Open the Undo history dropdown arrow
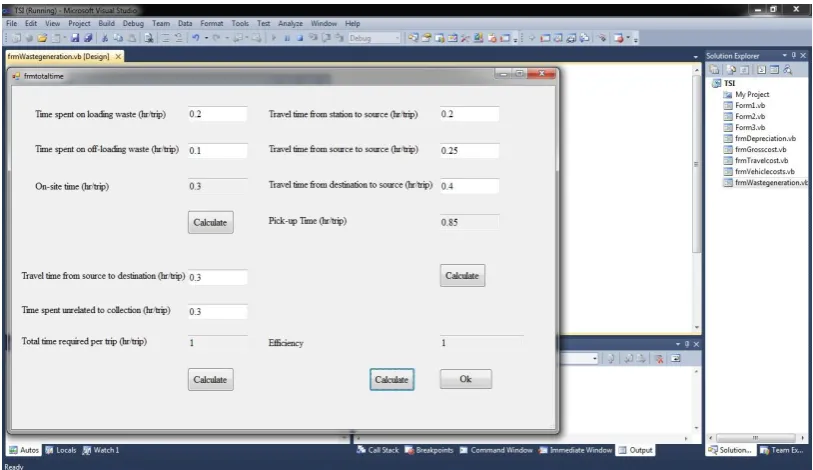Screen dimensions: 813x470 [206, 38]
